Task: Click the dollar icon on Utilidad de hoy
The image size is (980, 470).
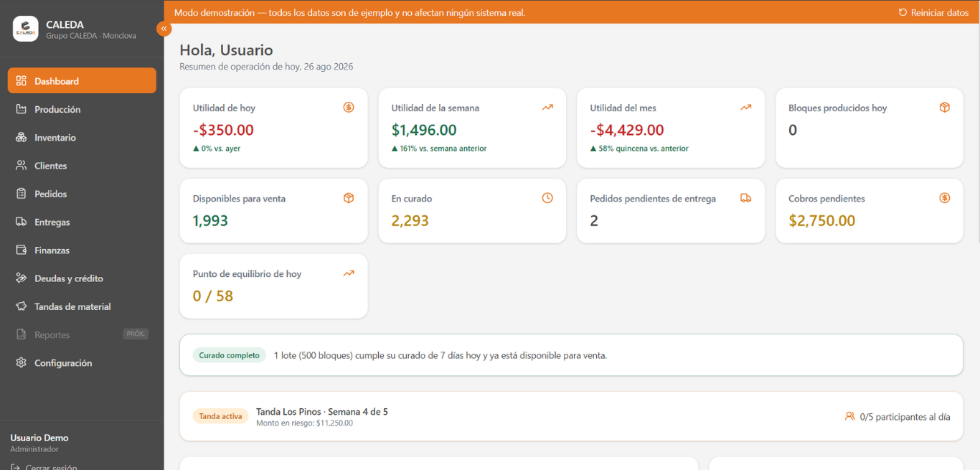Action: click(x=349, y=108)
